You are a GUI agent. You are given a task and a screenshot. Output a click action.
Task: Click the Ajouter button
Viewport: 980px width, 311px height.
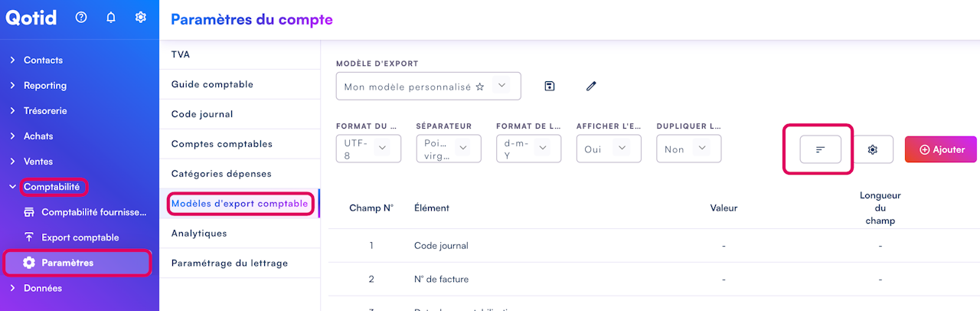pos(941,149)
